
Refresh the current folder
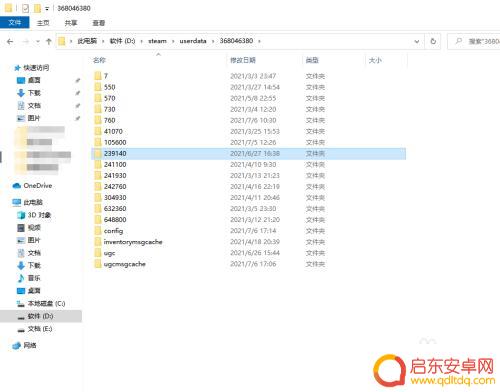433,41
